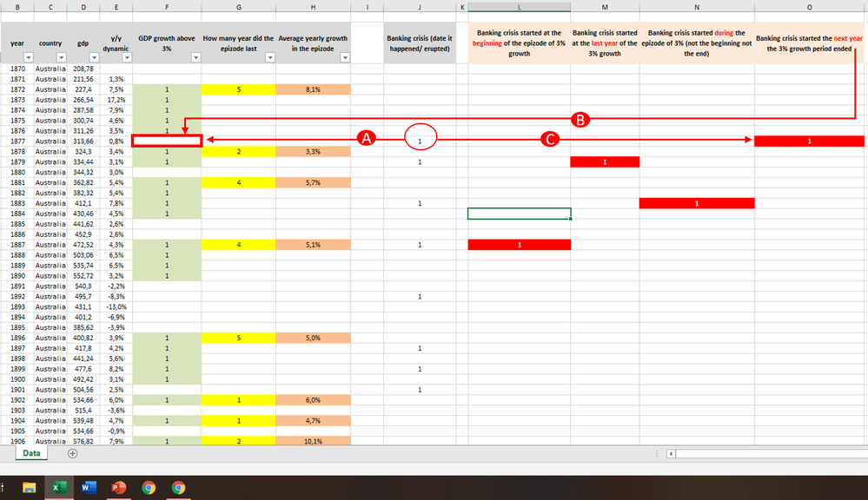Select column D header
Viewport: 868px width, 500px height.
coord(83,7)
